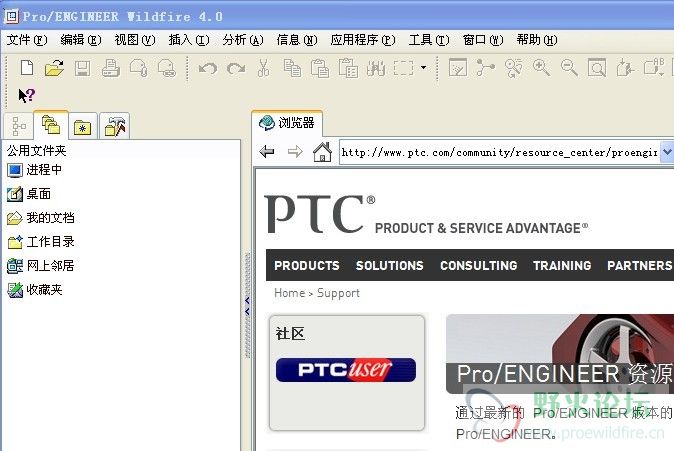Screen dimensions: 674x451
Task: Click the Find binoculars icon
Action: [x=376, y=68]
